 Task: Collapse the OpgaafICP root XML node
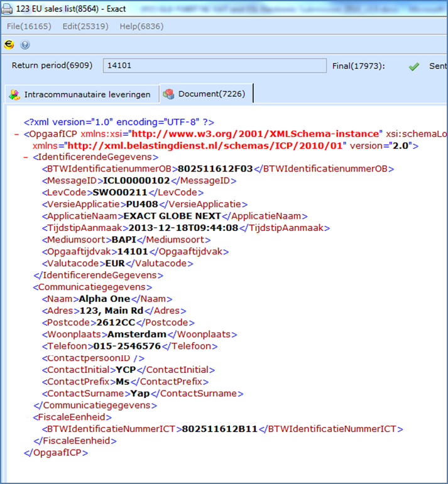click(x=16, y=134)
